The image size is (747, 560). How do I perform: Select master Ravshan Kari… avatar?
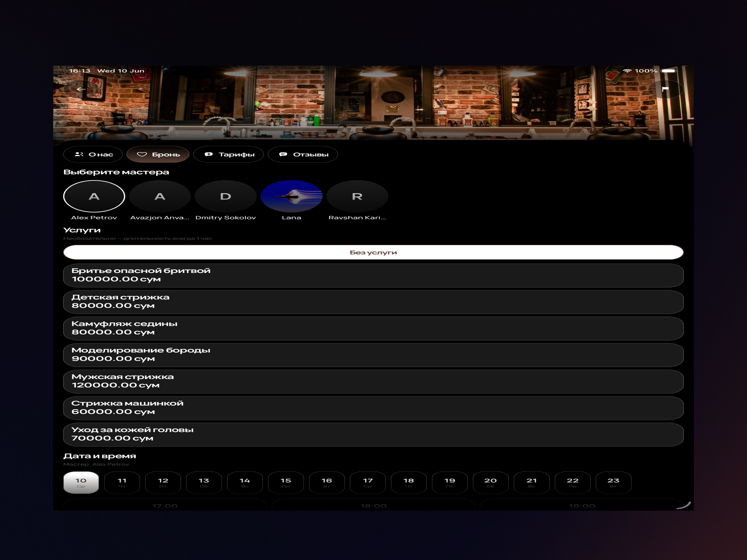[x=357, y=196]
